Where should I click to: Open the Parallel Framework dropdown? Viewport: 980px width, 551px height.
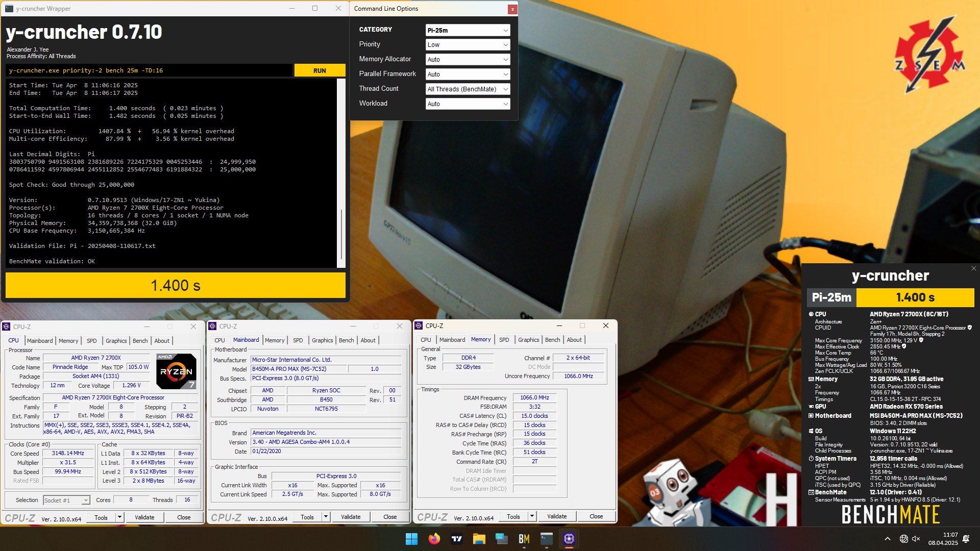(468, 74)
